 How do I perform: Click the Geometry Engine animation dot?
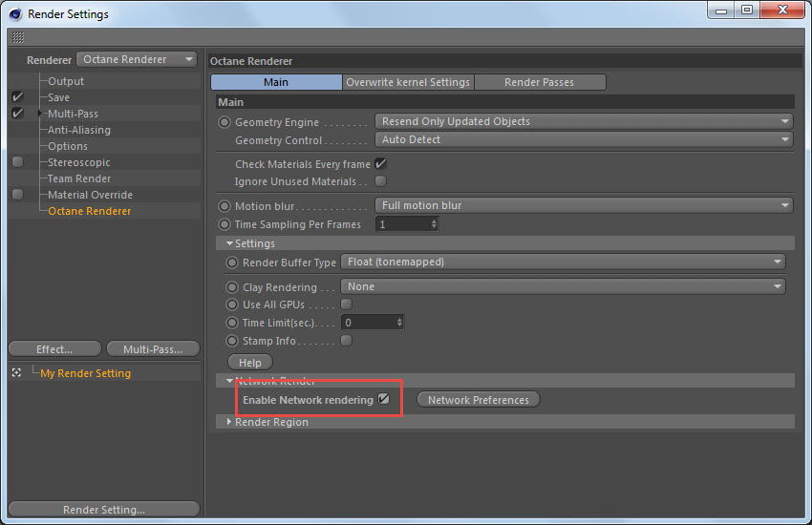224,122
